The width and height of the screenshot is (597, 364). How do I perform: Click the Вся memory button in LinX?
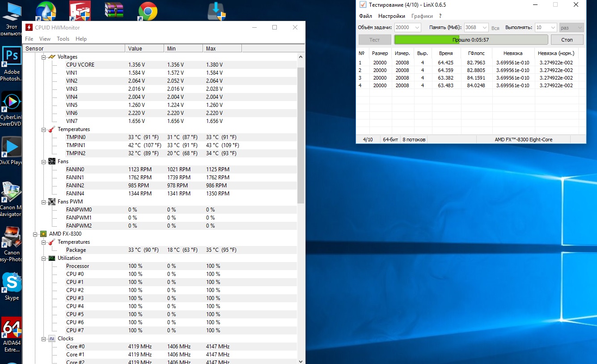point(495,28)
